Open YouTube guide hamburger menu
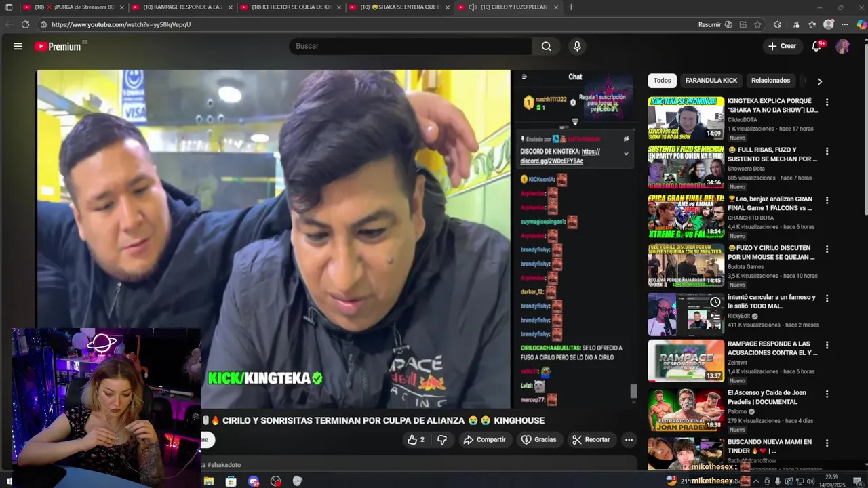This screenshot has height=488, width=868. pos(18,46)
